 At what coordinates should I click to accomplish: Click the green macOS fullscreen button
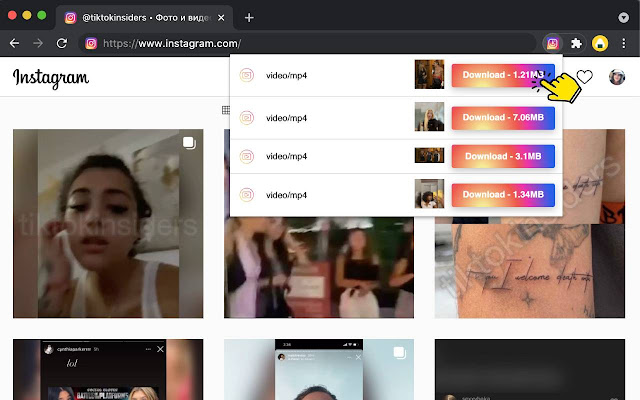42,16
